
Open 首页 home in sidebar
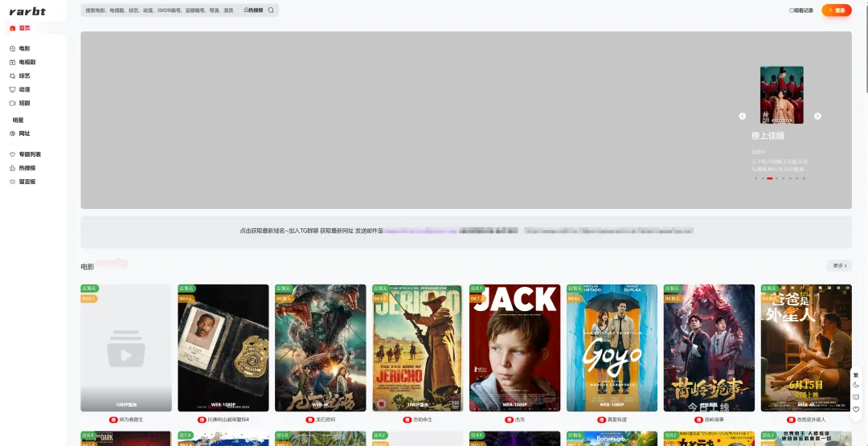[x=20, y=28]
